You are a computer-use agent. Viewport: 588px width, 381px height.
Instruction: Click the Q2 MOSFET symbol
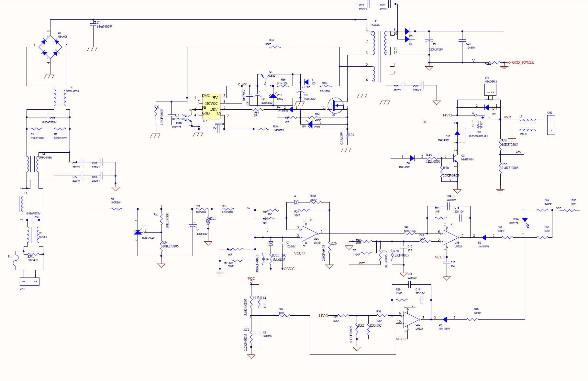(x=335, y=105)
